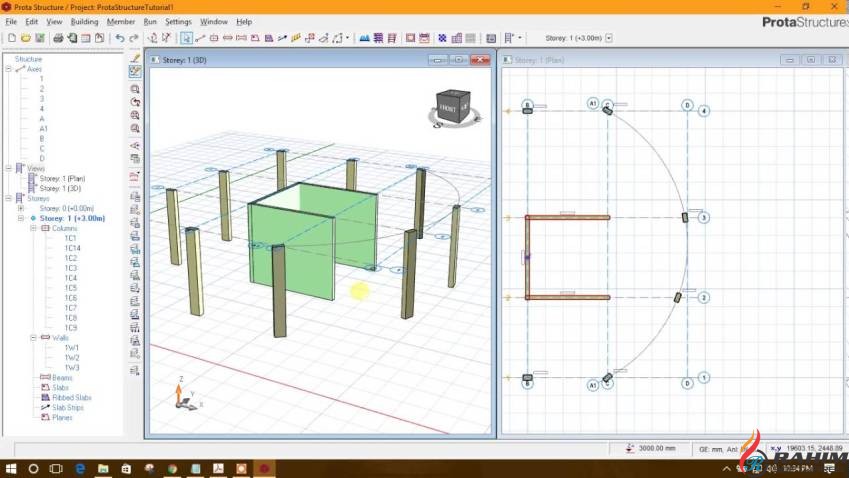Open the Settings menu

pos(178,21)
